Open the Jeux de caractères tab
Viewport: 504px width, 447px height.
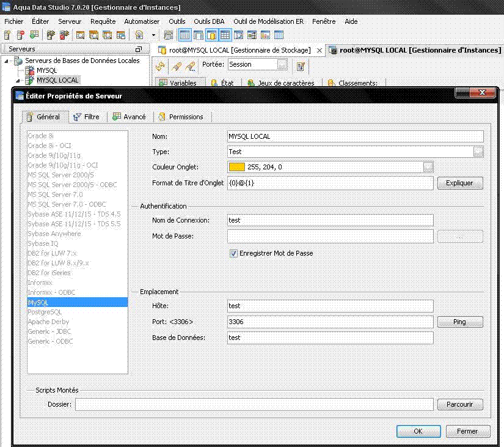(x=281, y=83)
